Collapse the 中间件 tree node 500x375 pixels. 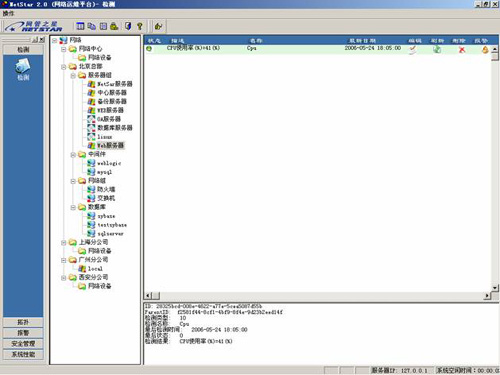click(73, 155)
